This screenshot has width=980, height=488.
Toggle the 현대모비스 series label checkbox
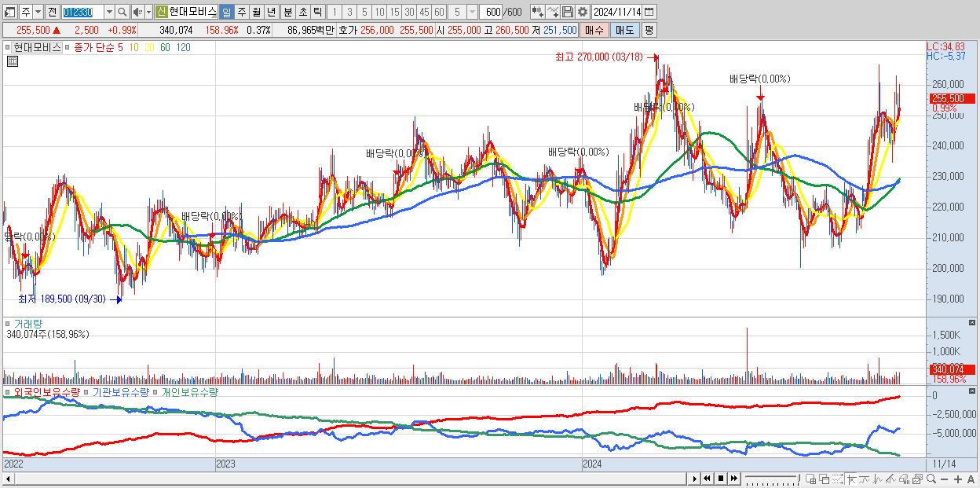(x=8, y=47)
